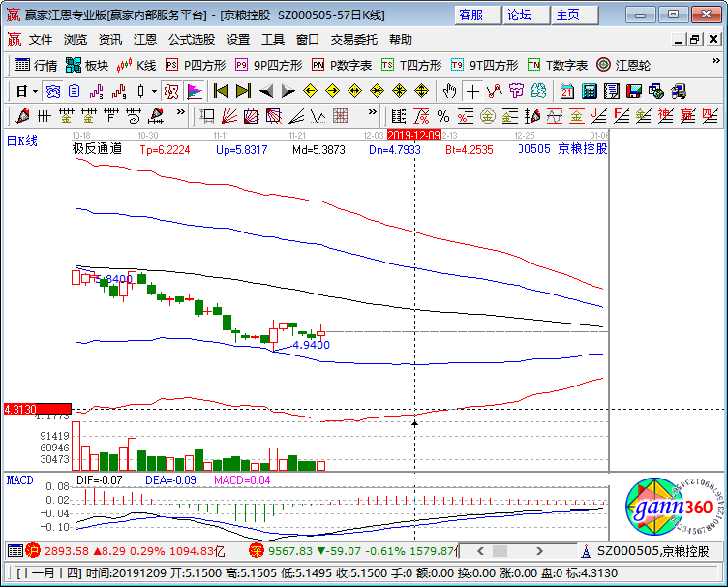This screenshot has width=728, height=587.
Task: Click the network globe icon
Action: tap(656, 91)
